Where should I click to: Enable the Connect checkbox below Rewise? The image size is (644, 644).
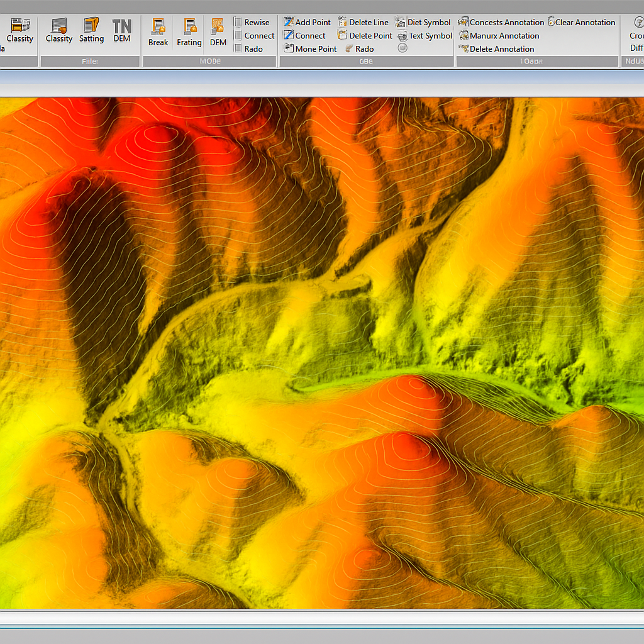coord(238,36)
